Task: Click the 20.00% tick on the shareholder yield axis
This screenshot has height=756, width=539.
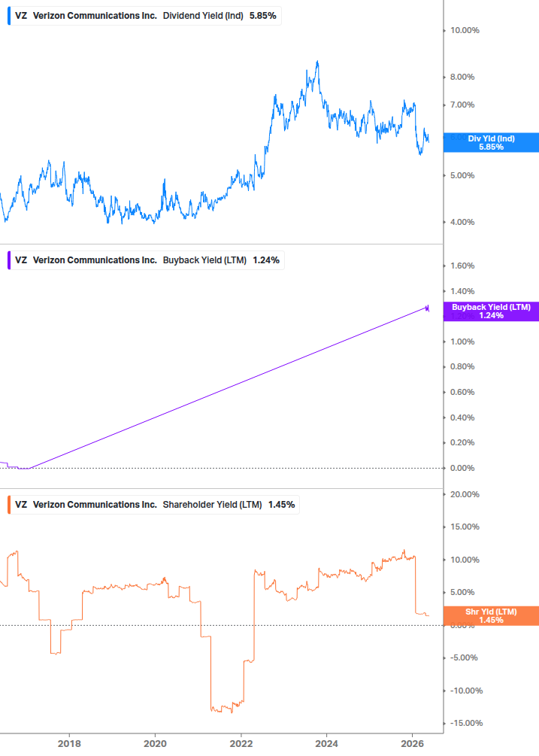Action: (x=465, y=495)
